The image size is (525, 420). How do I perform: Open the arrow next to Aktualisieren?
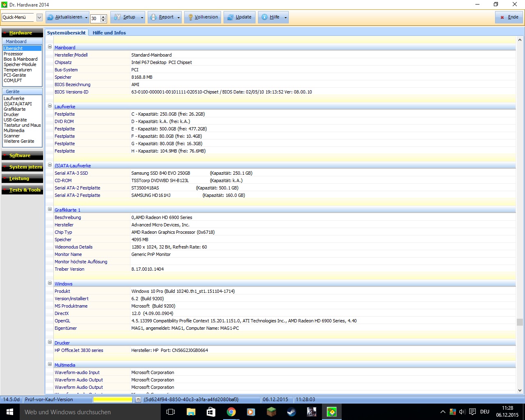87,18
